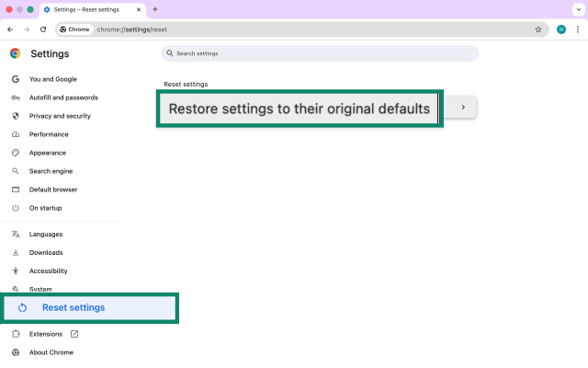The width and height of the screenshot is (588, 368).
Task: Click the Chrome logo beside Settings
Action: 16,53
